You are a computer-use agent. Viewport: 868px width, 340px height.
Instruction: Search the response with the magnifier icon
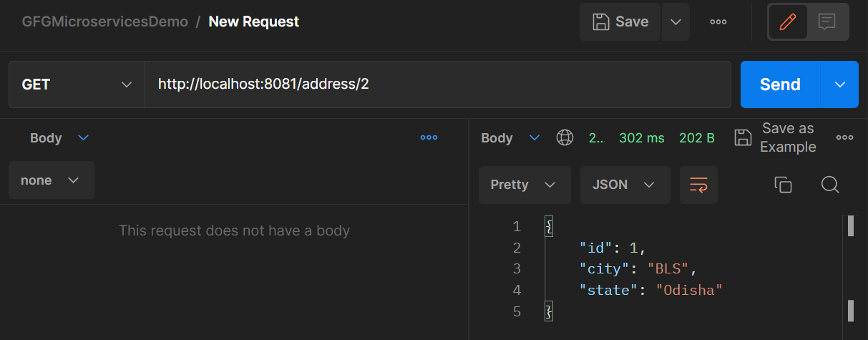coord(829,185)
